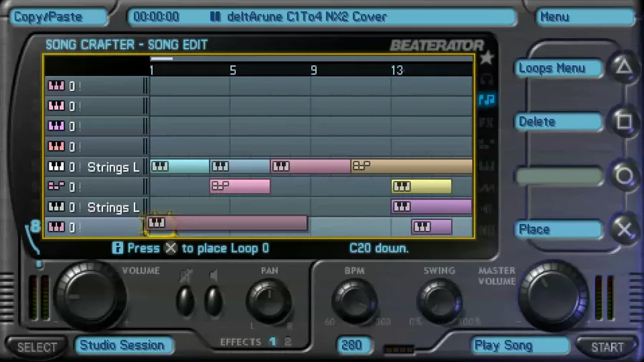Click the info icon before Press
The image size is (644, 362).
117,248
